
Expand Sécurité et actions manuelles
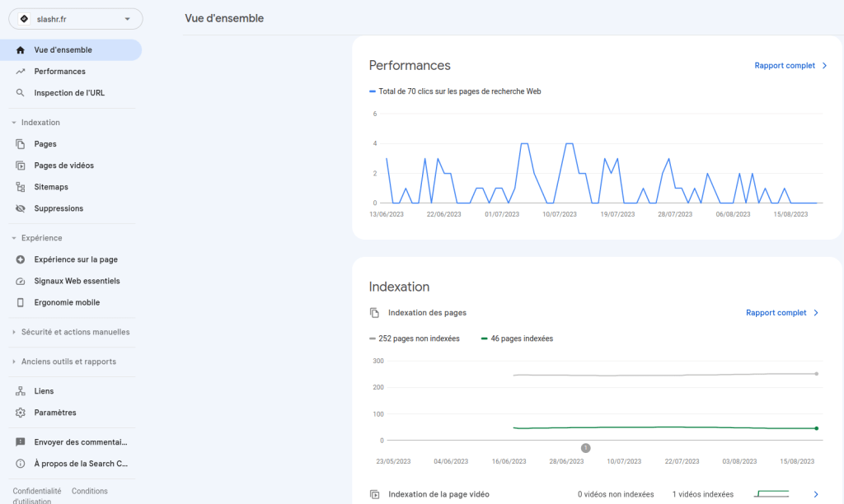coord(72,332)
